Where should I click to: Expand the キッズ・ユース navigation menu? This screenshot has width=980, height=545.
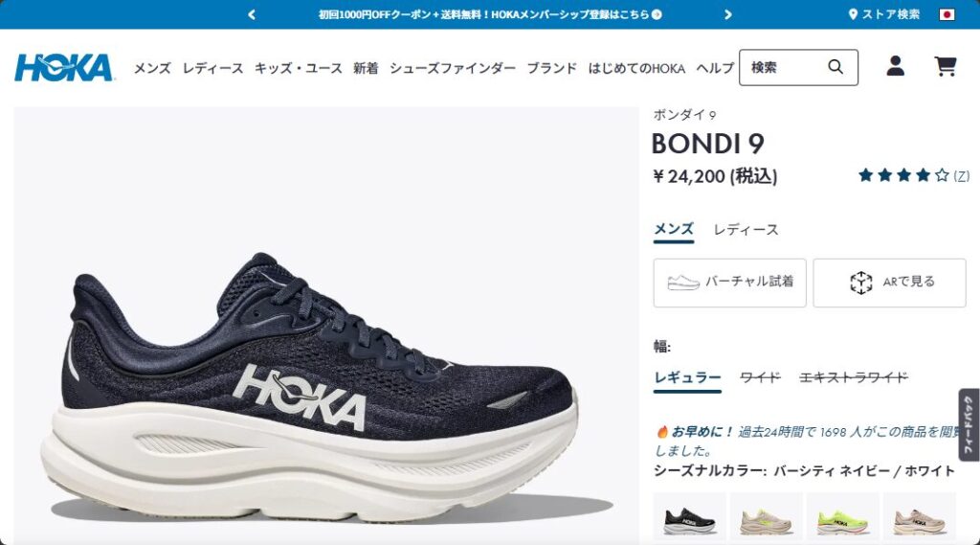(299, 68)
